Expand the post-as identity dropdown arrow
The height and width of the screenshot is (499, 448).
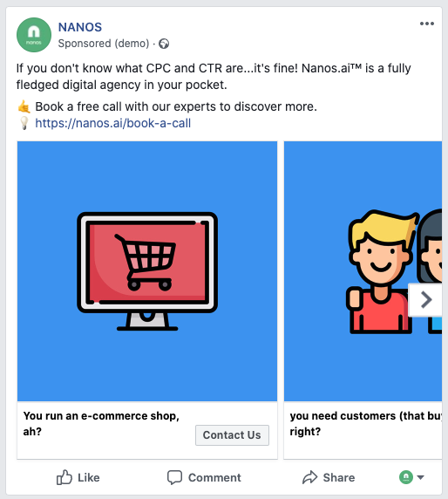click(420, 477)
